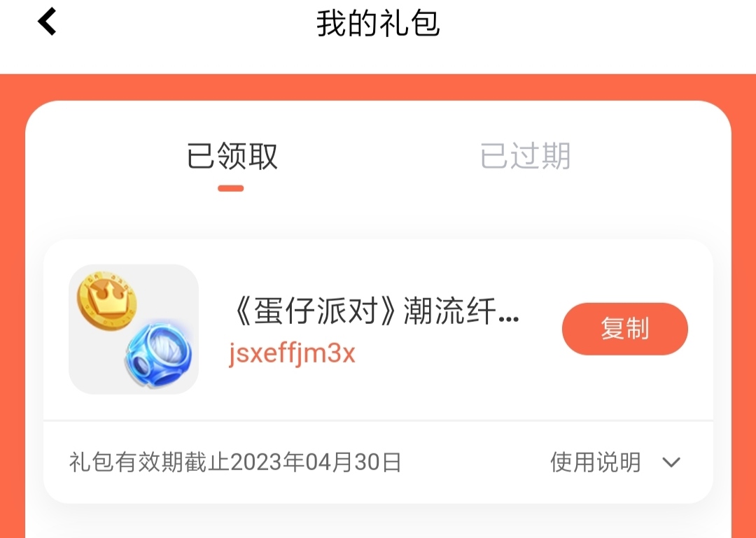
Task: Tap the 我的礼包 page heading
Action: (378, 23)
